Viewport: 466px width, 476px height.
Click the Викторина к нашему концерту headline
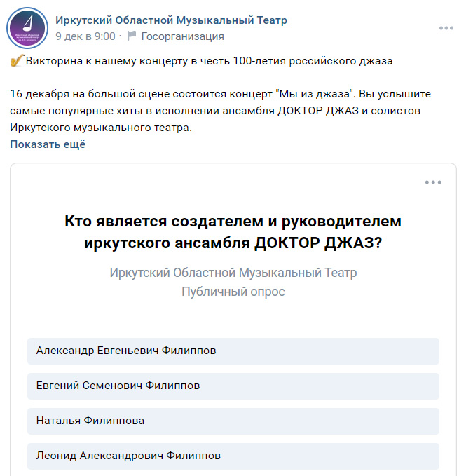(209, 61)
